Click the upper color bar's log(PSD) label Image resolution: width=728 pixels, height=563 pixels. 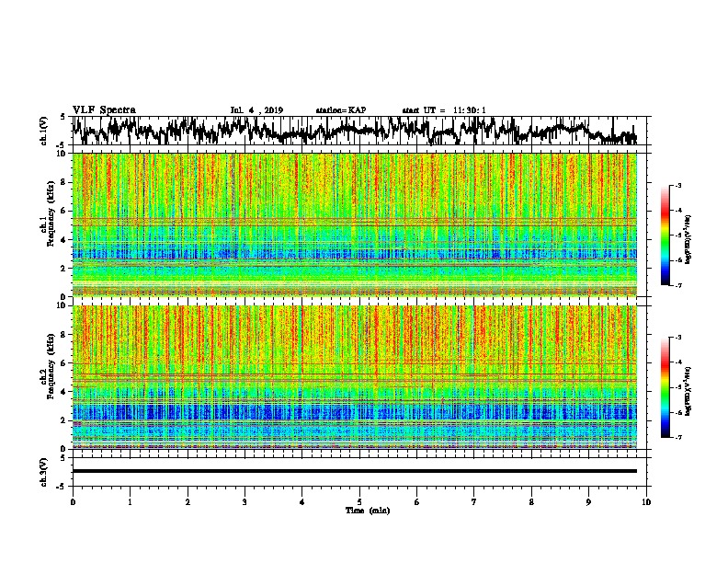[x=688, y=239]
